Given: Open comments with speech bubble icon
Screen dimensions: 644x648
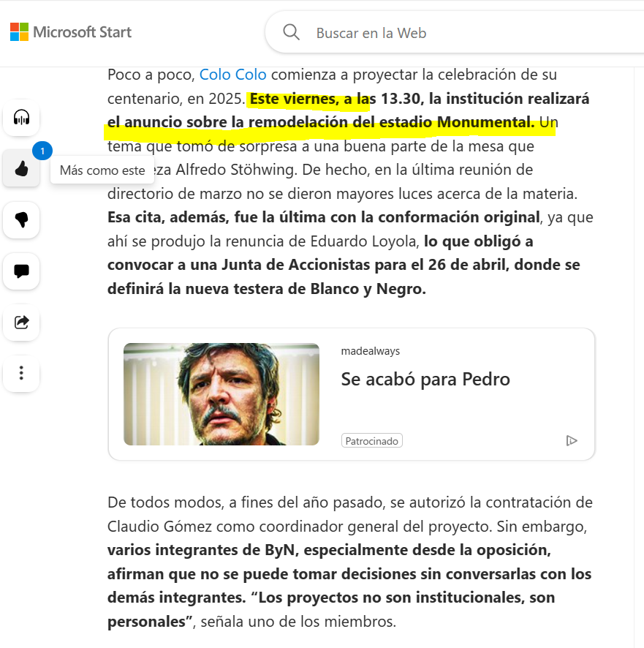Looking at the screenshot, I should click(x=21, y=271).
